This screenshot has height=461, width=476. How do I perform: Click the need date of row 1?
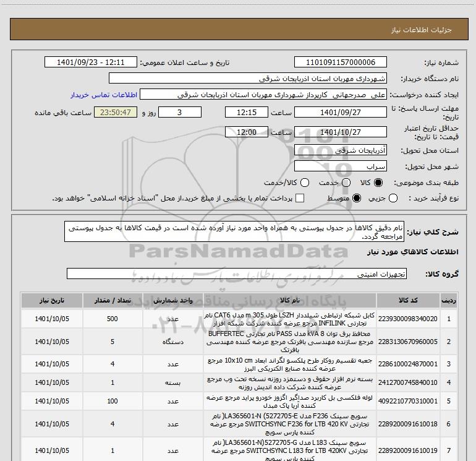pos(51,319)
